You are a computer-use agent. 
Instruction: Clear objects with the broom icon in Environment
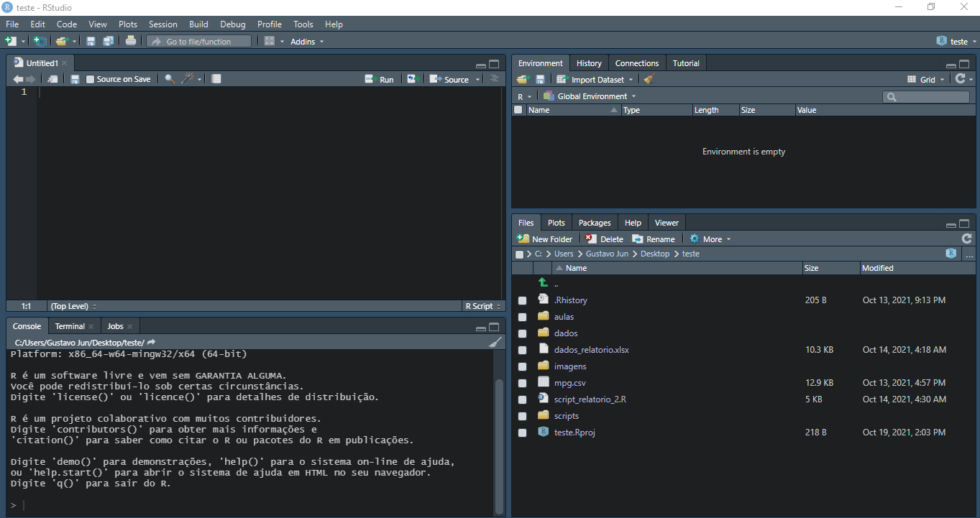pyautogui.click(x=649, y=79)
